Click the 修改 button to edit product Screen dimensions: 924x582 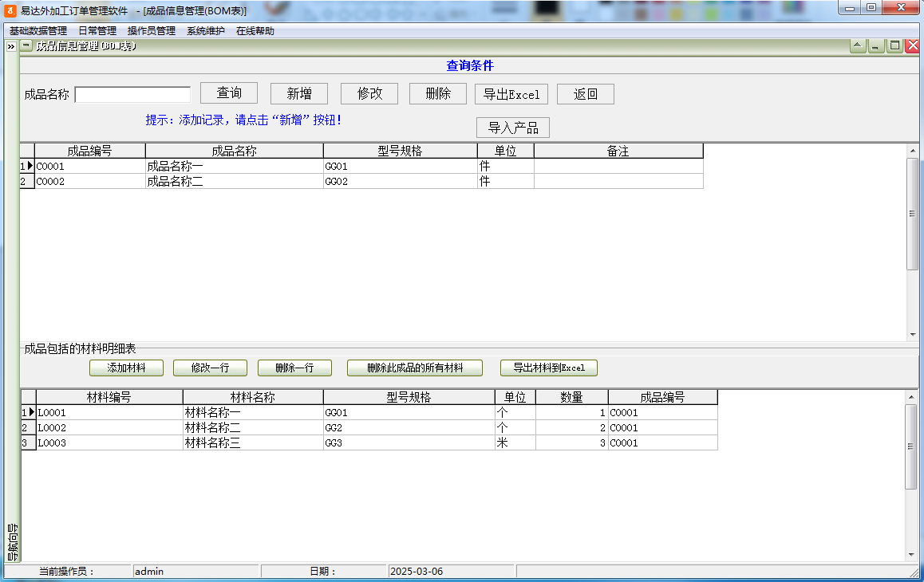369,92
